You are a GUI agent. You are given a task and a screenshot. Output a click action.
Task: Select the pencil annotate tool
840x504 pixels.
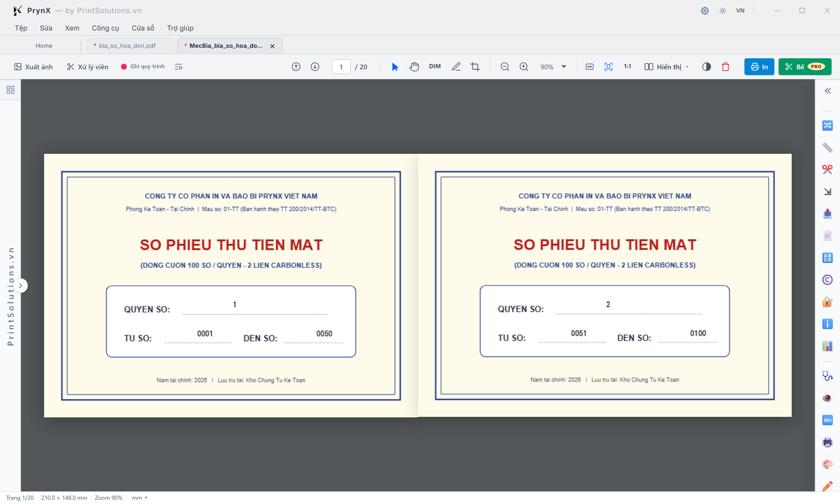(456, 67)
